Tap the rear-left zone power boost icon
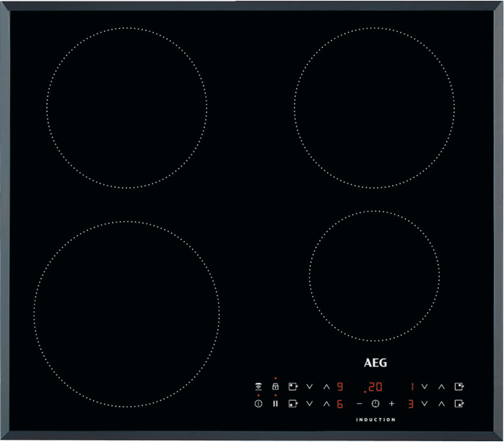The image size is (504, 442). [293, 386]
